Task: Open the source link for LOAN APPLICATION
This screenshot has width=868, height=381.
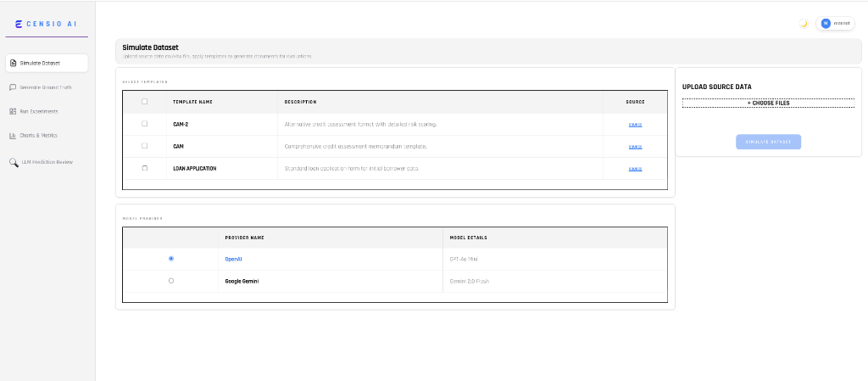Action: click(635, 169)
